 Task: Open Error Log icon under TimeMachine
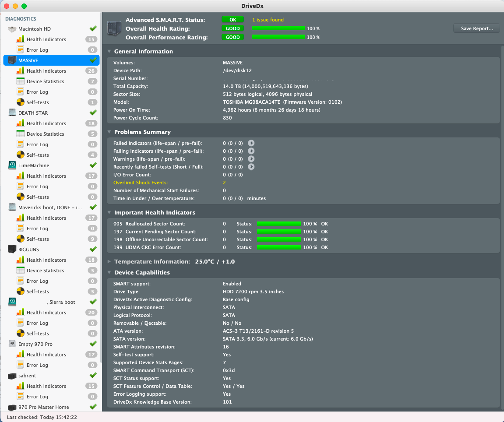tap(20, 186)
